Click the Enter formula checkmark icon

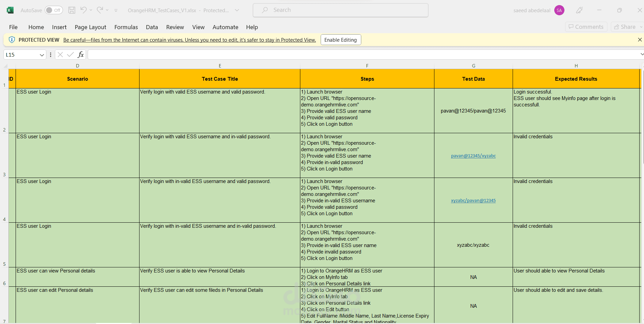[x=70, y=55]
